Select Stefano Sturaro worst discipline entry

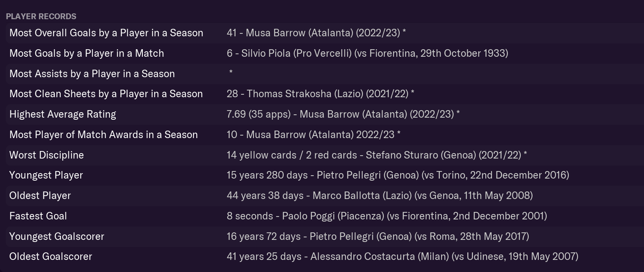click(377, 155)
